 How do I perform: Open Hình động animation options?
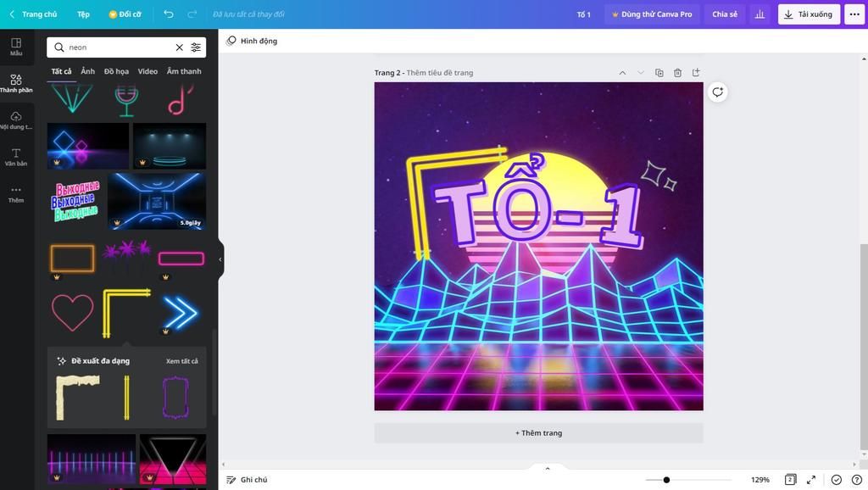click(252, 41)
